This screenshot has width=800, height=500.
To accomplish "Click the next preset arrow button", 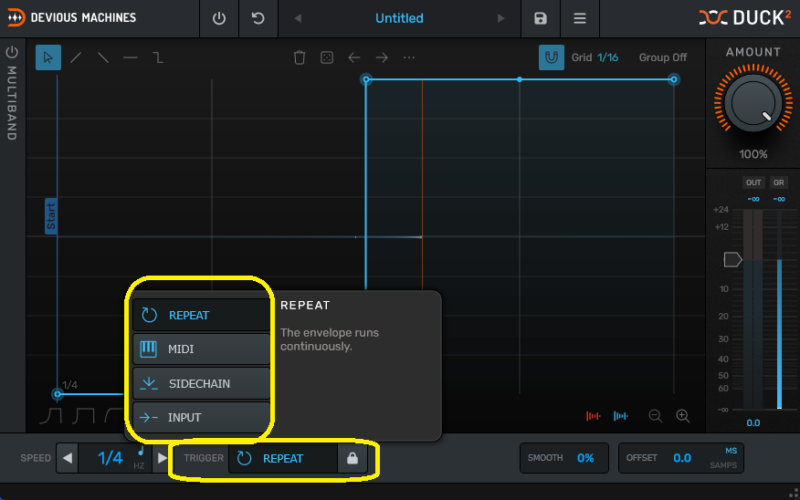I will click(x=501, y=18).
